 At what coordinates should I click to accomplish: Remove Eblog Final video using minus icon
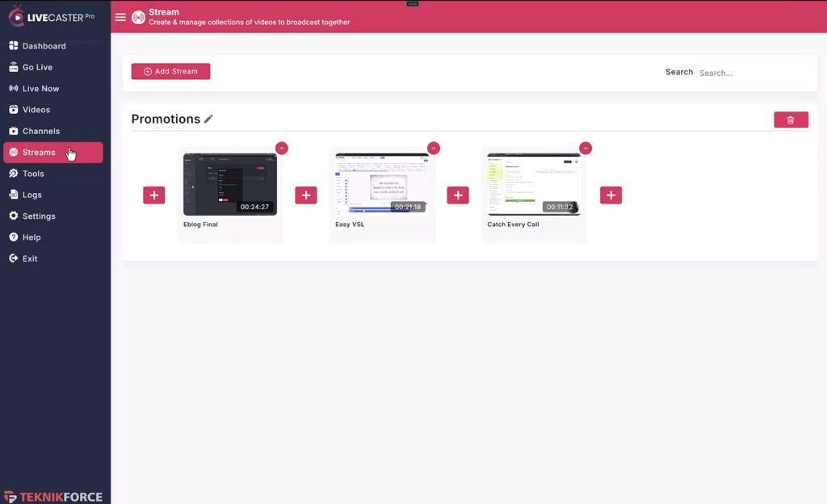pos(282,148)
